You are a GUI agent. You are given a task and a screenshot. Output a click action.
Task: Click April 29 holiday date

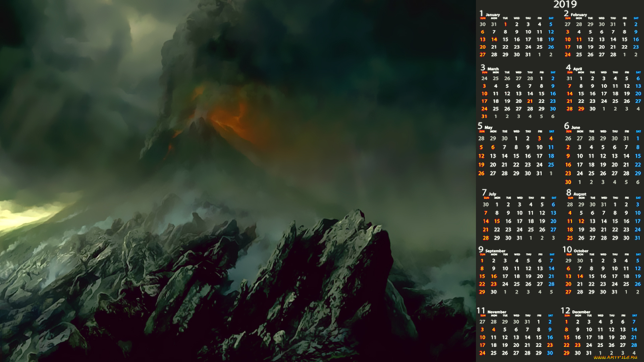[x=581, y=109]
